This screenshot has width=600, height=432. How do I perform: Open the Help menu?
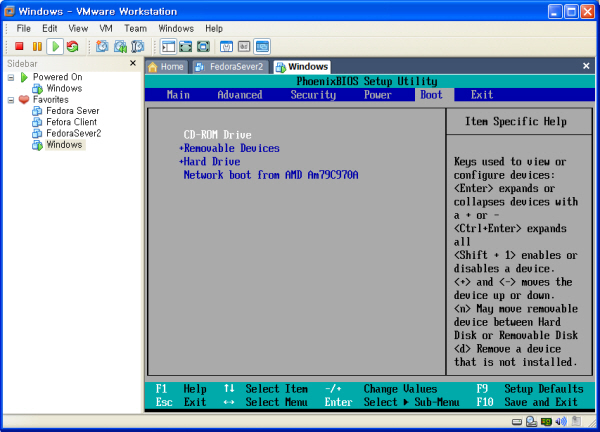[214, 28]
